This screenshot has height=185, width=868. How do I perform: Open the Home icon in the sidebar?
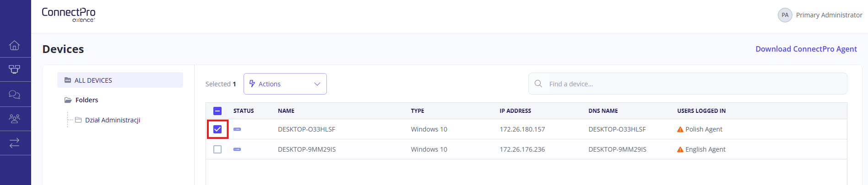pyautogui.click(x=15, y=45)
